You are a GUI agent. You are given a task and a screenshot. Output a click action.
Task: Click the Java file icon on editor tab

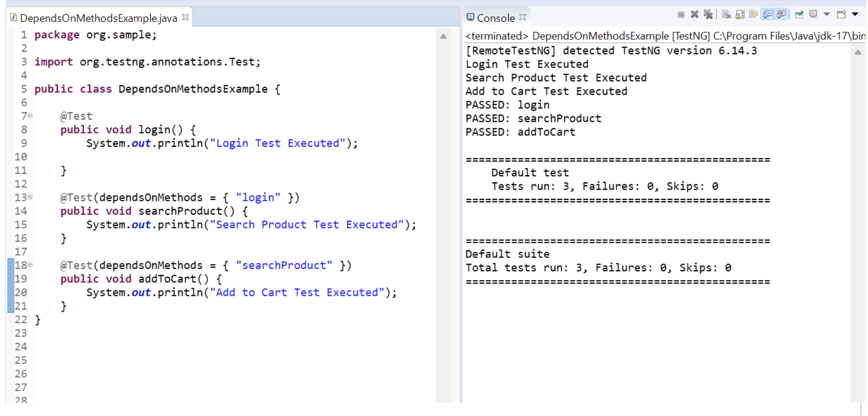(x=13, y=18)
